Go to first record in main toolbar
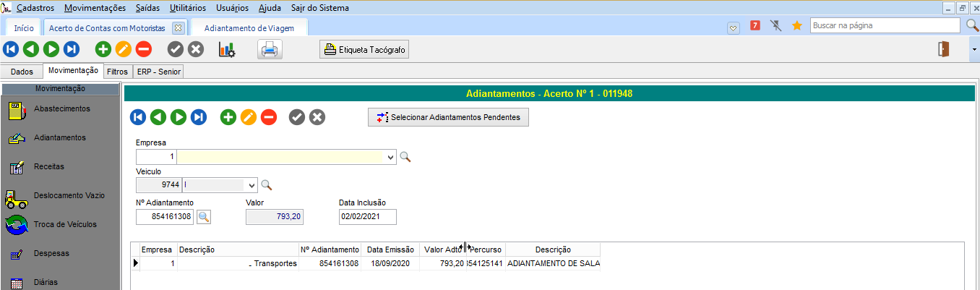The width and height of the screenshot is (980, 290). click(11, 49)
